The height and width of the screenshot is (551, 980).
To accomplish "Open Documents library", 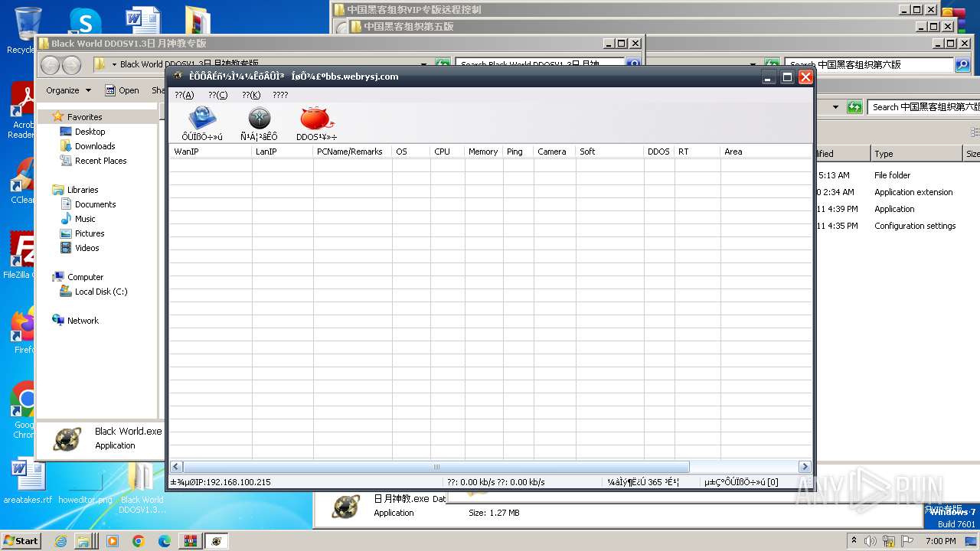I will (95, 204).
